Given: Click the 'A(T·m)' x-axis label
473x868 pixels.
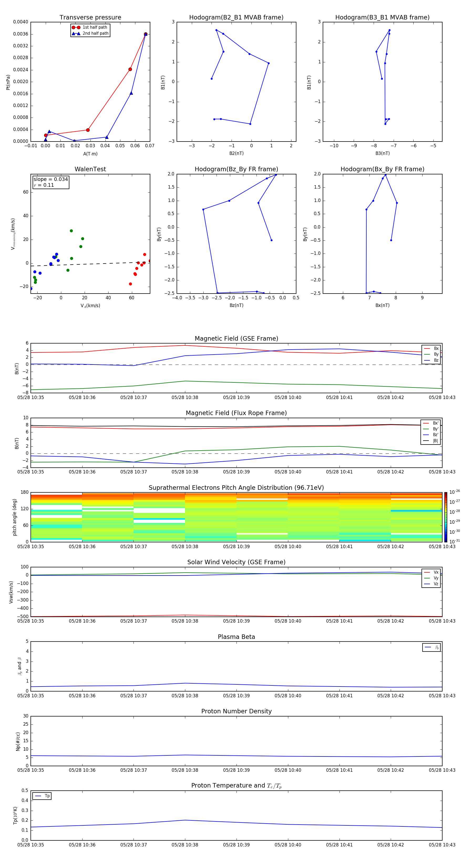Looking at the screenshot, I should [x=90, y=154].
